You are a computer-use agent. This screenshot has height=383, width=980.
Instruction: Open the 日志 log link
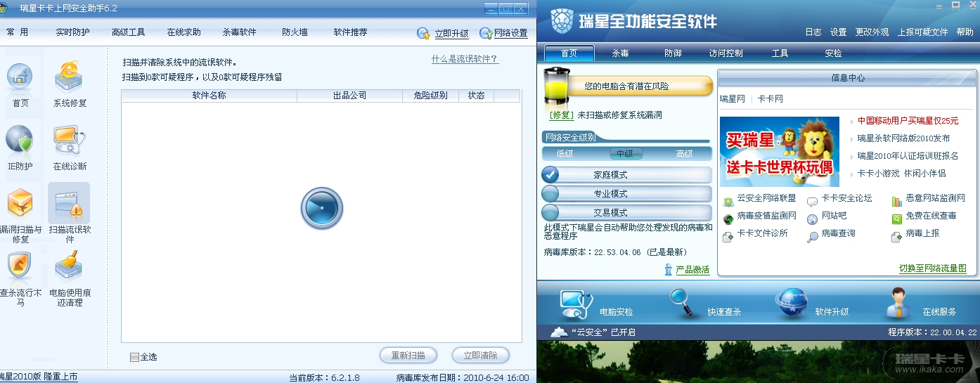(x=813, y=32)
